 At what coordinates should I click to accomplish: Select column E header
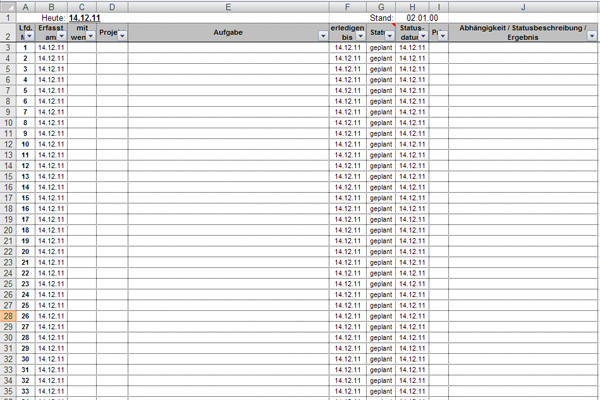[229, 6]
